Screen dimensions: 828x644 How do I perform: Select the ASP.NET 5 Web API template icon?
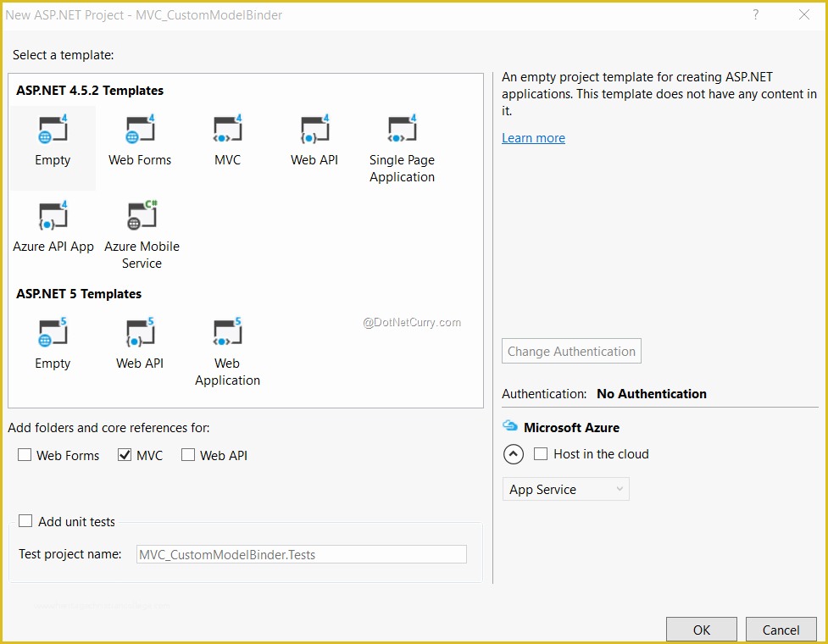140,332
